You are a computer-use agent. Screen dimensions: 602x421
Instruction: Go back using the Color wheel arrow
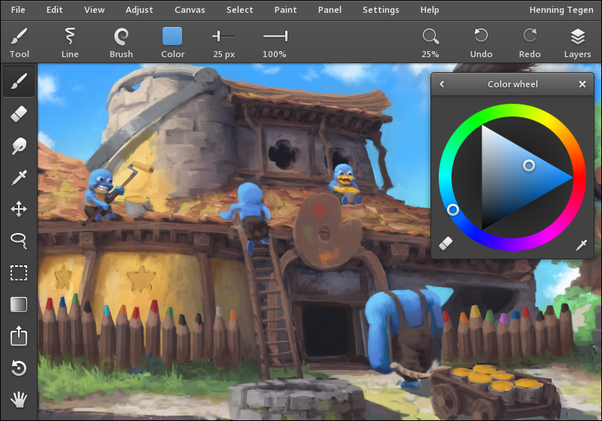pos(442,84)
